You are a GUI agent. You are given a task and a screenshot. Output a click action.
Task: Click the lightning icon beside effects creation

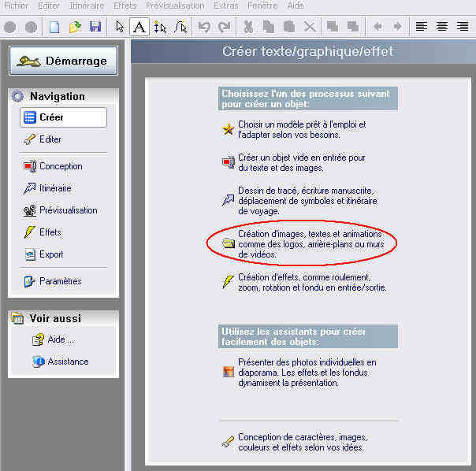[229, 282]
